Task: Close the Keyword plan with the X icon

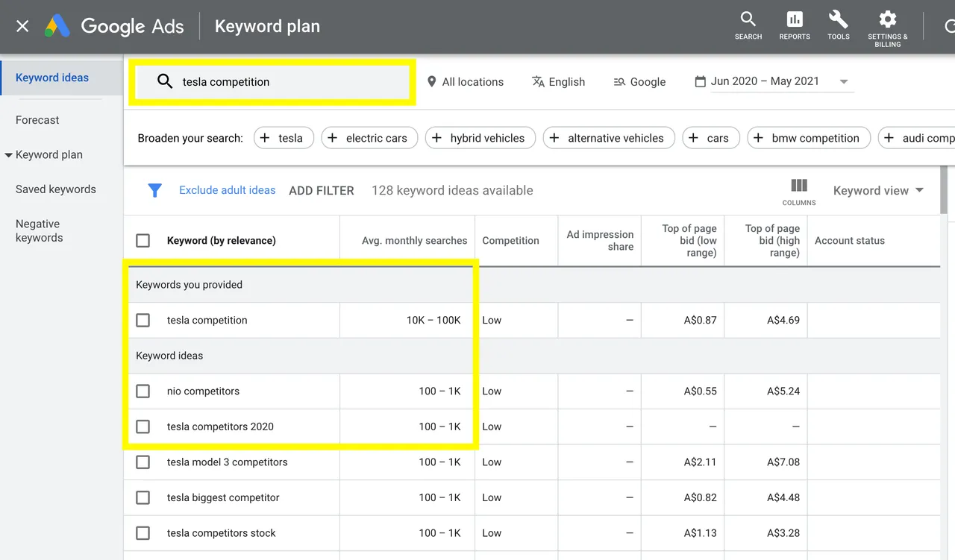Action: [22, 26]
